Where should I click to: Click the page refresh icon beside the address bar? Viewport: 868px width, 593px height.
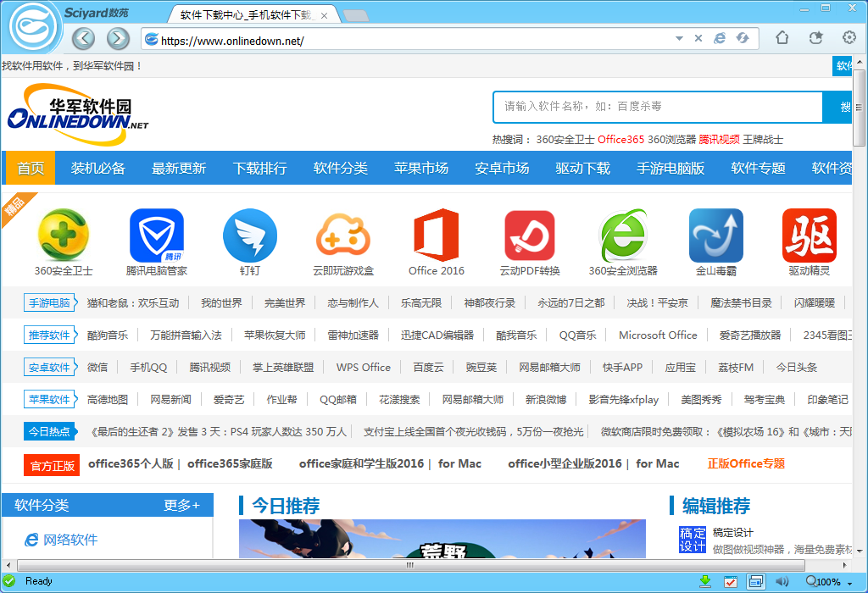(743, 38)
